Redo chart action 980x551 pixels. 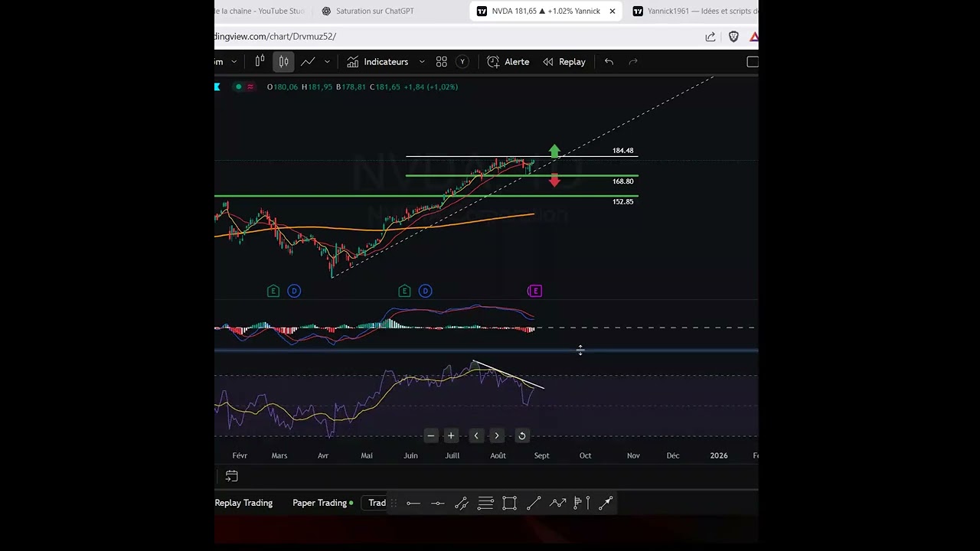633,62
